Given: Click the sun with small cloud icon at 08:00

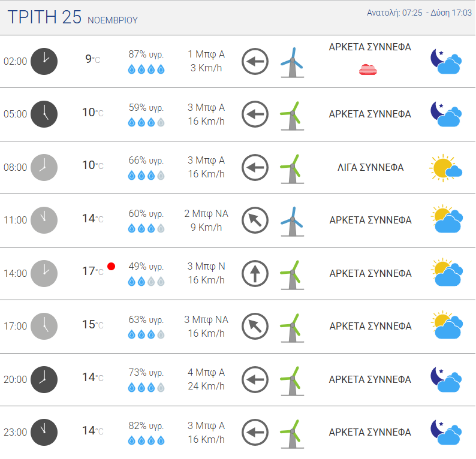Looking at the screenshot, I should pyautogui.click(x=445, y=168).
